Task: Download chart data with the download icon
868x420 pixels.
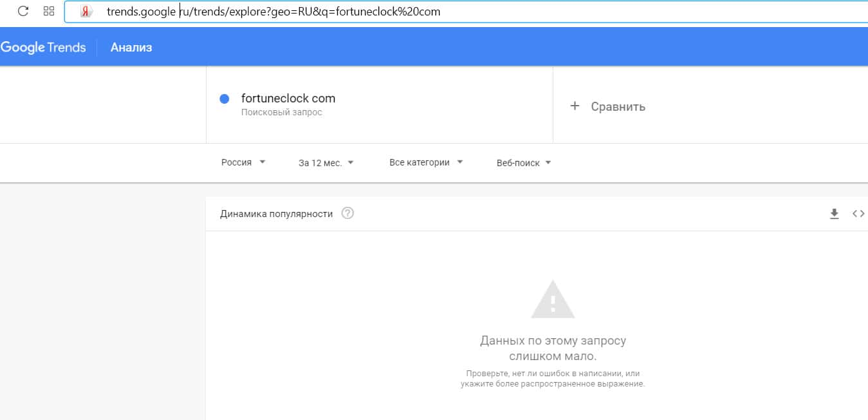Action: coord(835,214)
